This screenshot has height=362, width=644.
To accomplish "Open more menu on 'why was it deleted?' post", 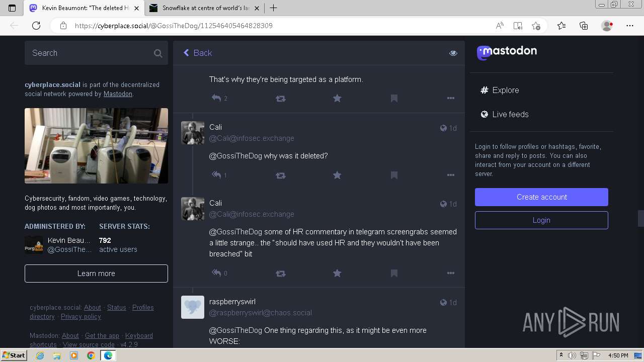I will point(451,175).
